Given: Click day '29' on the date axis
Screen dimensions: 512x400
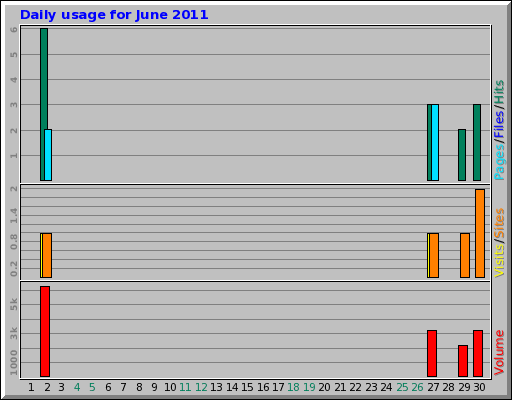Looking at the screenshot, I should pos(464,387).
